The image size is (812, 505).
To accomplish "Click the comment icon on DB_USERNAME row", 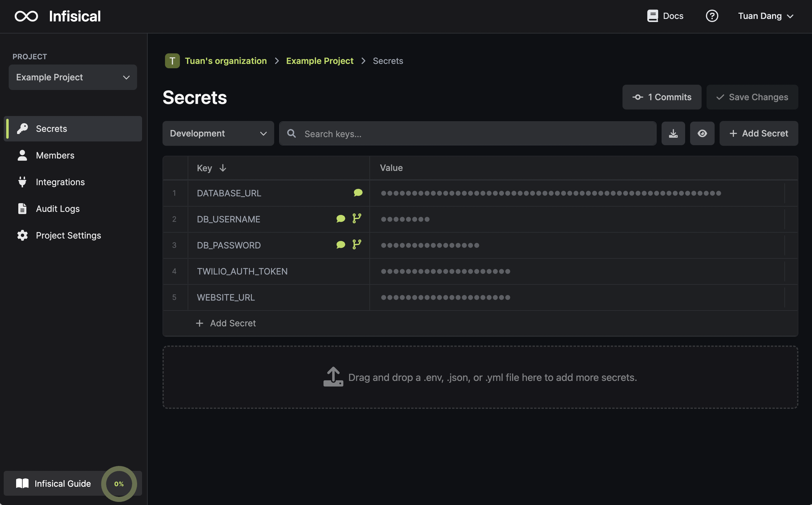I will pos(341,219).
